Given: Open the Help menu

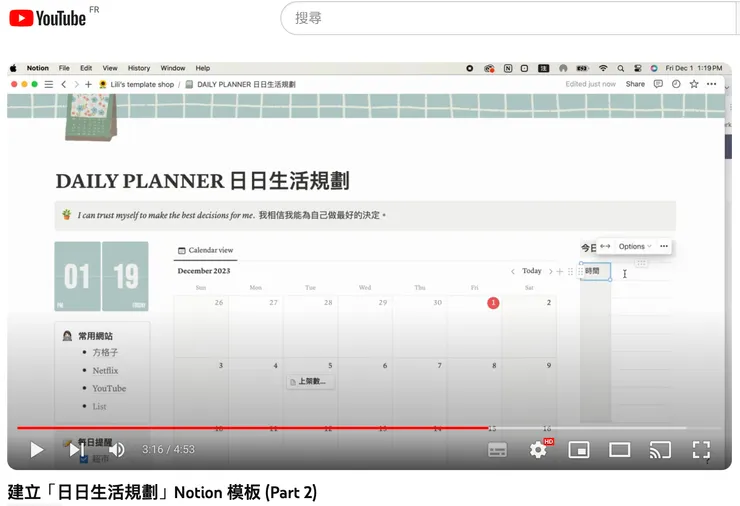Looking at the screenshot, I should coord(202,68).
